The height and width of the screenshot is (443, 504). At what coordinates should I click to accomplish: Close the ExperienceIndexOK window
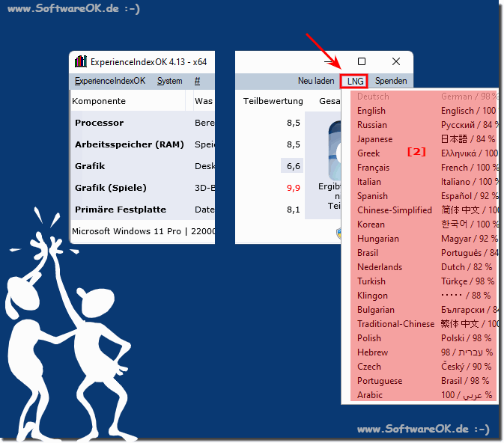coord(396,61)
